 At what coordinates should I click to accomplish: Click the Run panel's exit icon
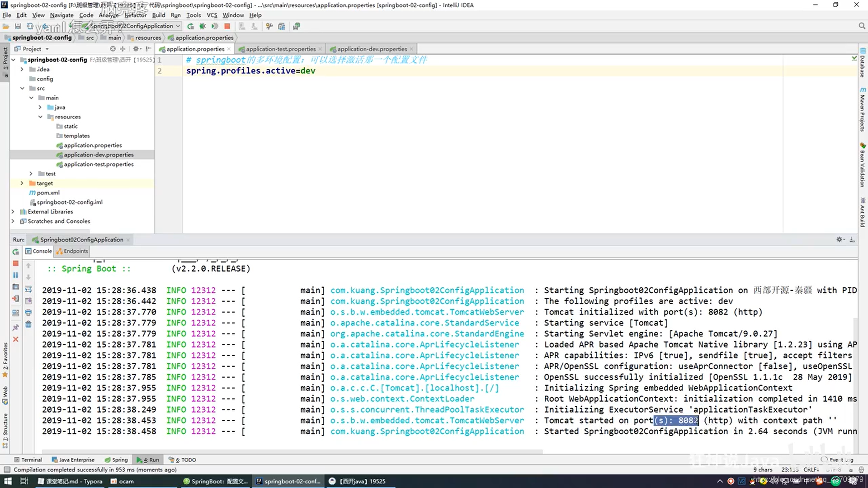point(16,299)
